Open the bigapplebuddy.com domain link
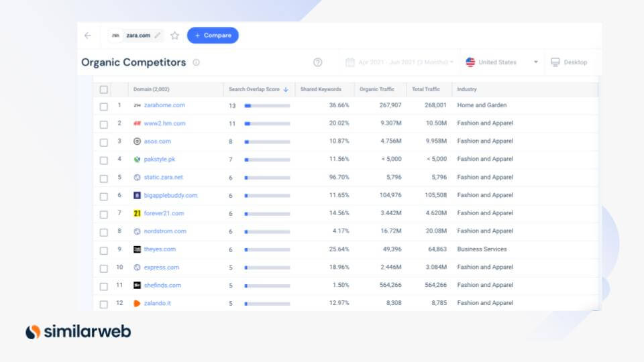644x362 pixels. click(x=170, y=195)
